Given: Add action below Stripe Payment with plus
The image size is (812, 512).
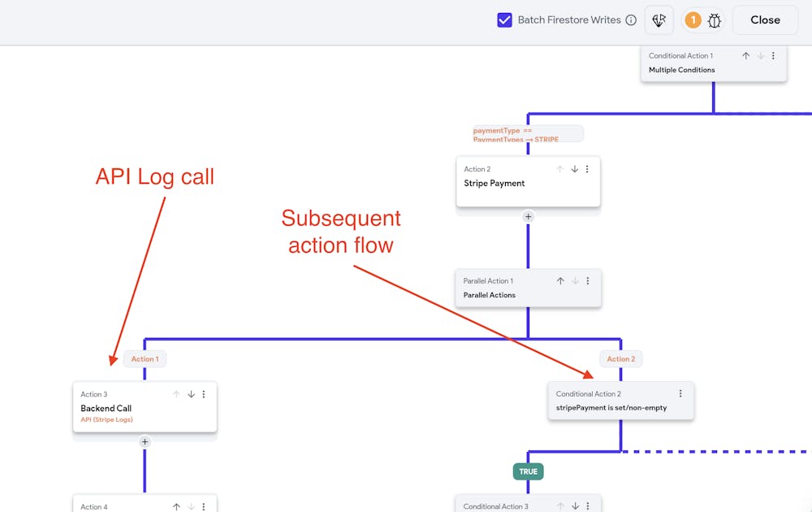Looking at the screenshot, I should click(528, 216).
